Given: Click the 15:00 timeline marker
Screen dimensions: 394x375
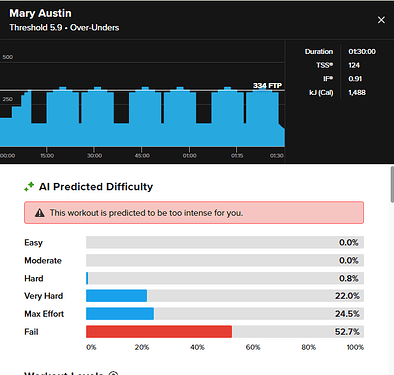Looking at the screenshot, I should (x=47, y=156).
